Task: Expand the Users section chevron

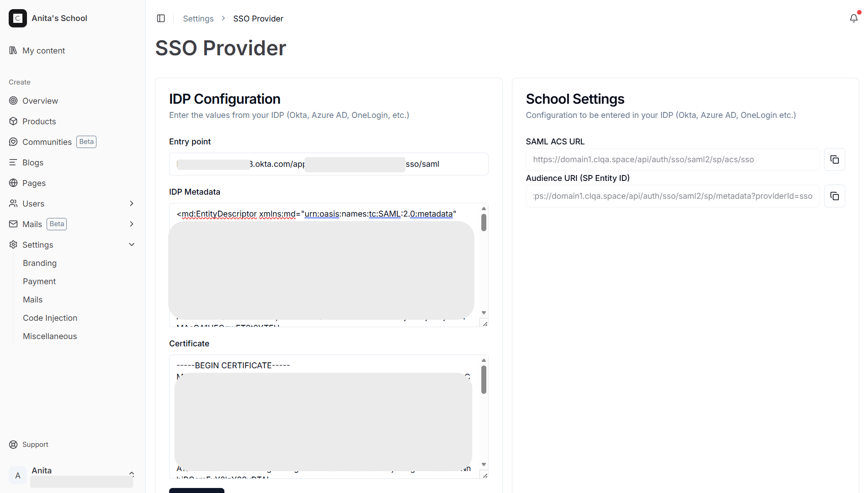Action: click(132, 203)
